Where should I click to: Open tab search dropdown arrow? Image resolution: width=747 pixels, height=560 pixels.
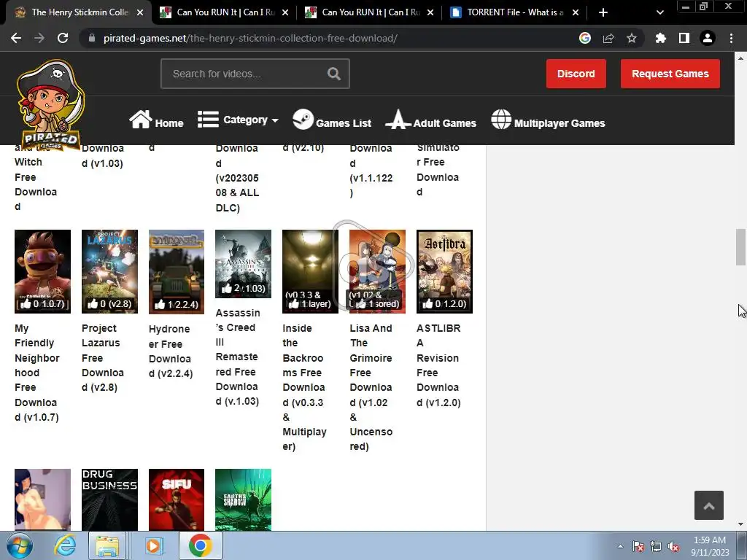click(659, 12)
